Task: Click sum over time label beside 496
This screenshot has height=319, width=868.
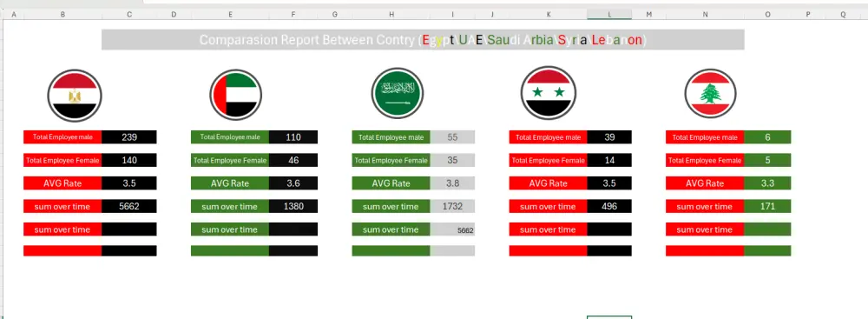Action: pyautogui.click(x=548, y=206)
